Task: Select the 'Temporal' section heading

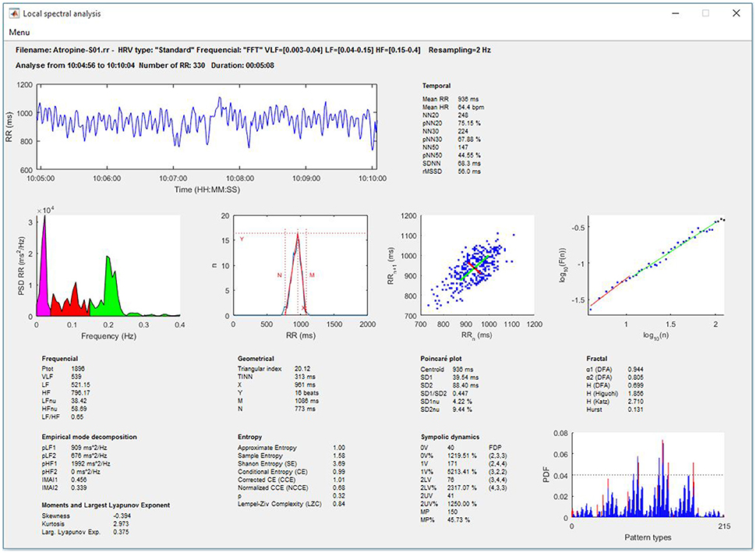Action: (436, 86)
